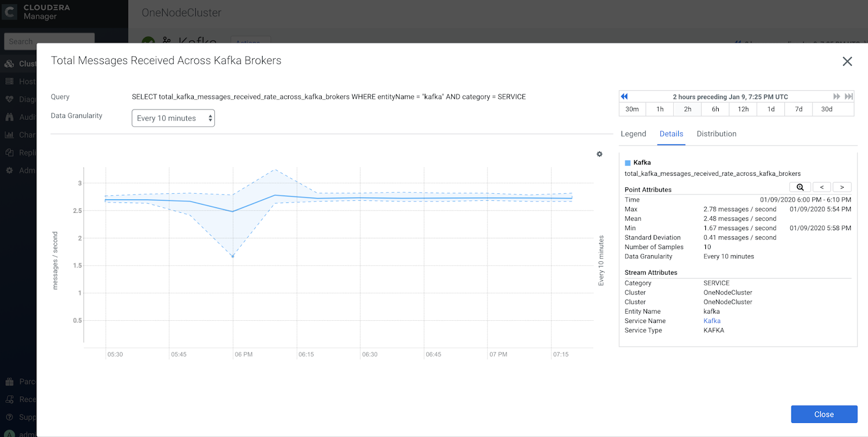Image resolution: width=868 pixels, height=437 pixels.
Task: Switch to the Distribution tab
Action: [x=717, y=134]
